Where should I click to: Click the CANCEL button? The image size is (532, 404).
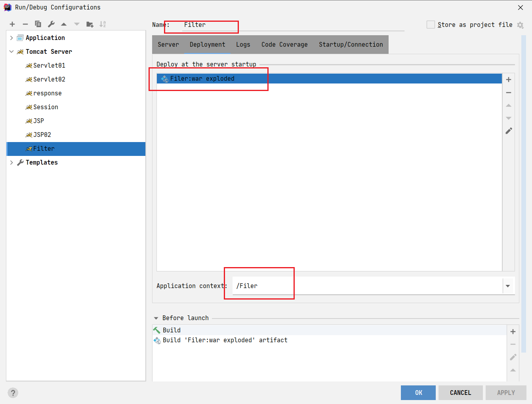(x=460, y=393)
